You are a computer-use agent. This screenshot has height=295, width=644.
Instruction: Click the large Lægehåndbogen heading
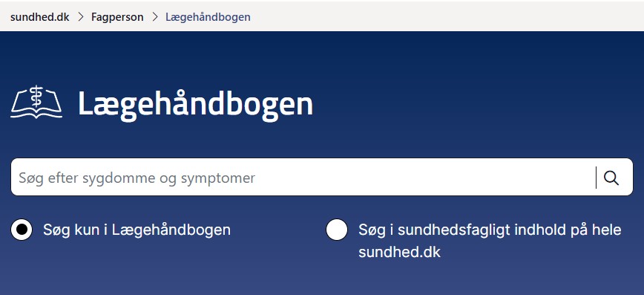[196, 104]
